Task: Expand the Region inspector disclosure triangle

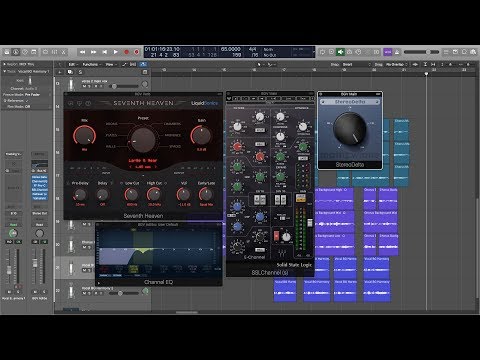Action: pos(4,64)
